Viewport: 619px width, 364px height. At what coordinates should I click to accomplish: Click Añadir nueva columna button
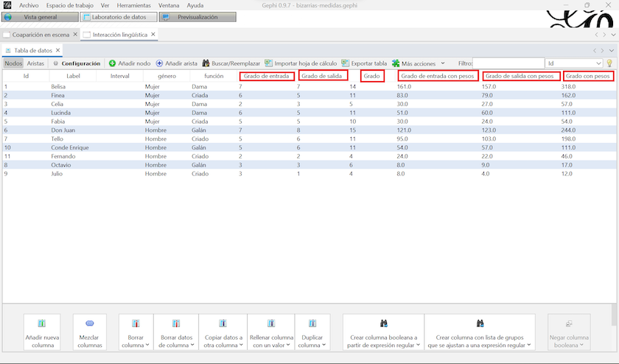pos(42,332)
